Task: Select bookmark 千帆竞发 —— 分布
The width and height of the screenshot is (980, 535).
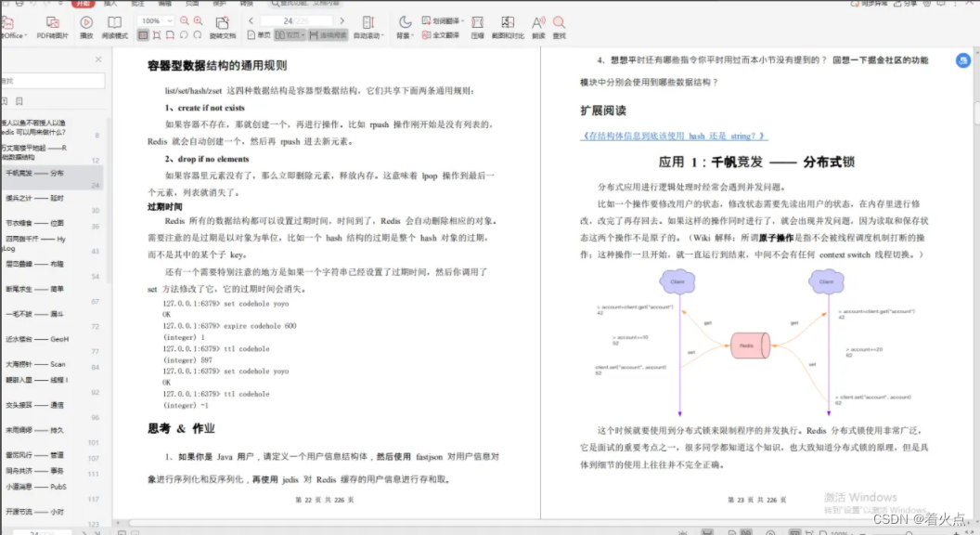Action: coord(51,177)
